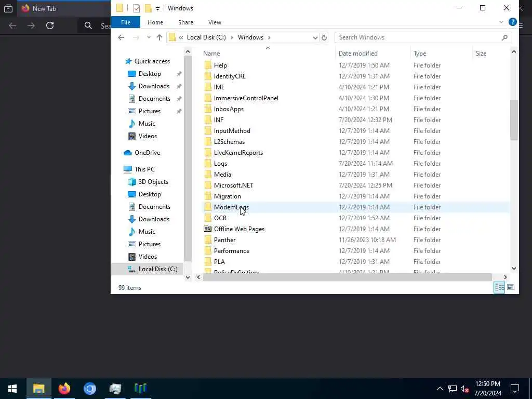This screenshot has width=532, height=399.
Task: Select the Migration folder
Action: pyautogui.click(x=228, y=196)
